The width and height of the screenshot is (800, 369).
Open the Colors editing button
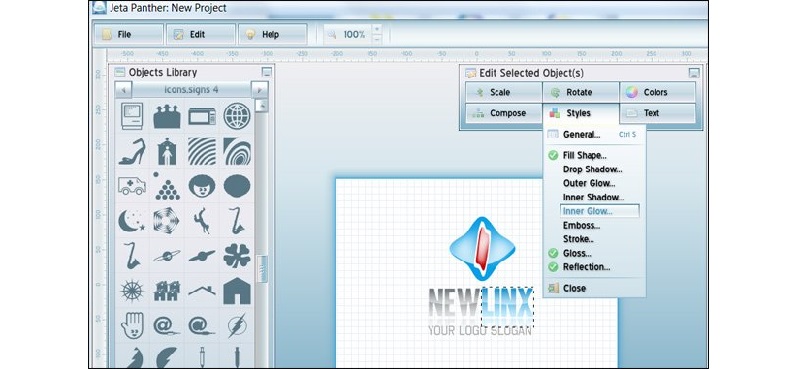(x=658, y=92)
